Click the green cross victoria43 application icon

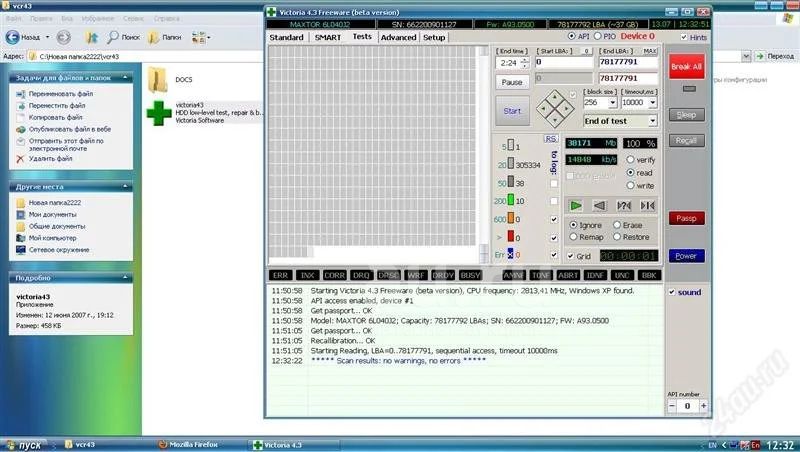pos(159,113)
